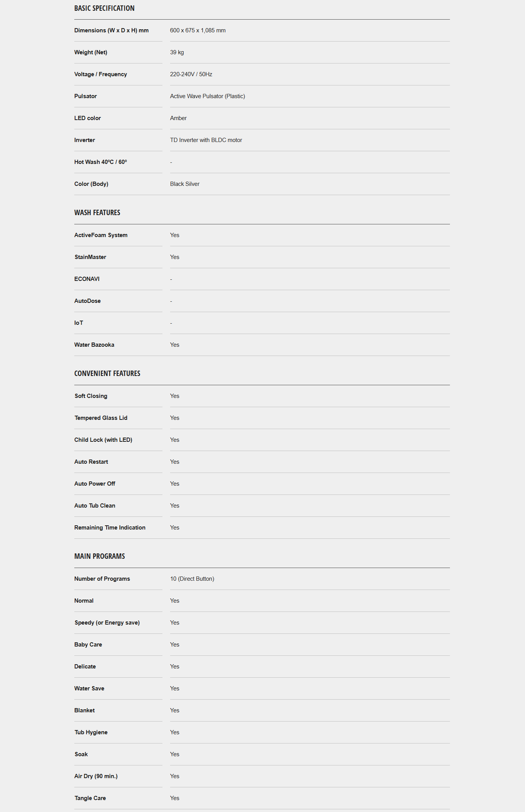This screenshot has width=525, height=812.
Task: Click the BASIC SPECIFICATION heading
Action: coord(104,8)
